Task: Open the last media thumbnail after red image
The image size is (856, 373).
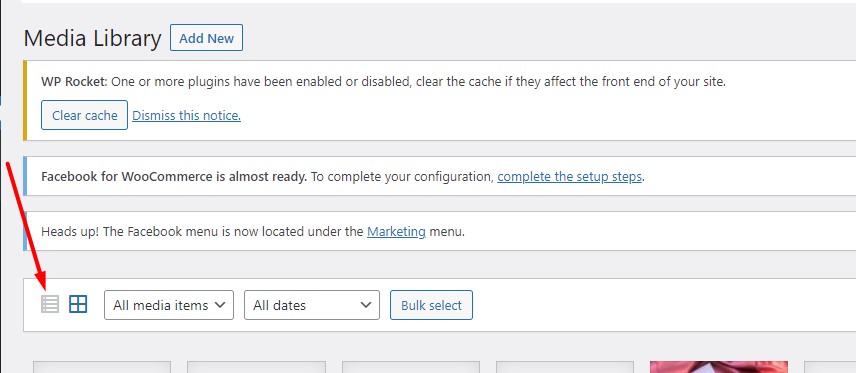Action: 830,367
